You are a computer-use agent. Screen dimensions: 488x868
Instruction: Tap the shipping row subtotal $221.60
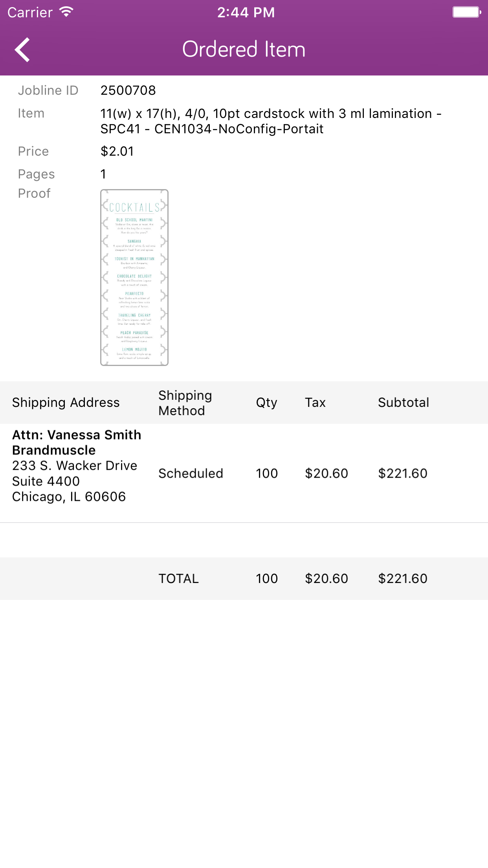(x=402, y=473)
